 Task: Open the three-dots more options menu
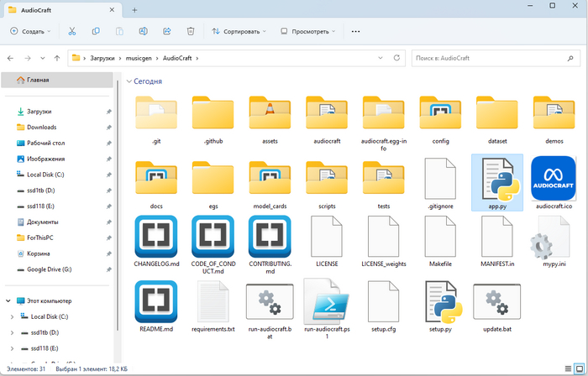355,31
